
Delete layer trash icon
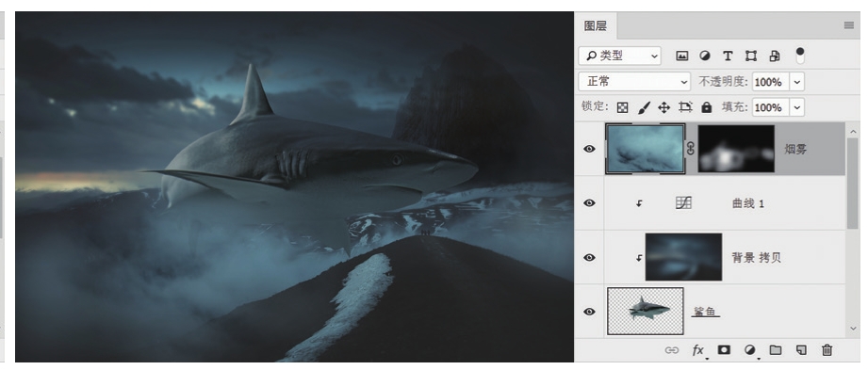click(827, 349)
